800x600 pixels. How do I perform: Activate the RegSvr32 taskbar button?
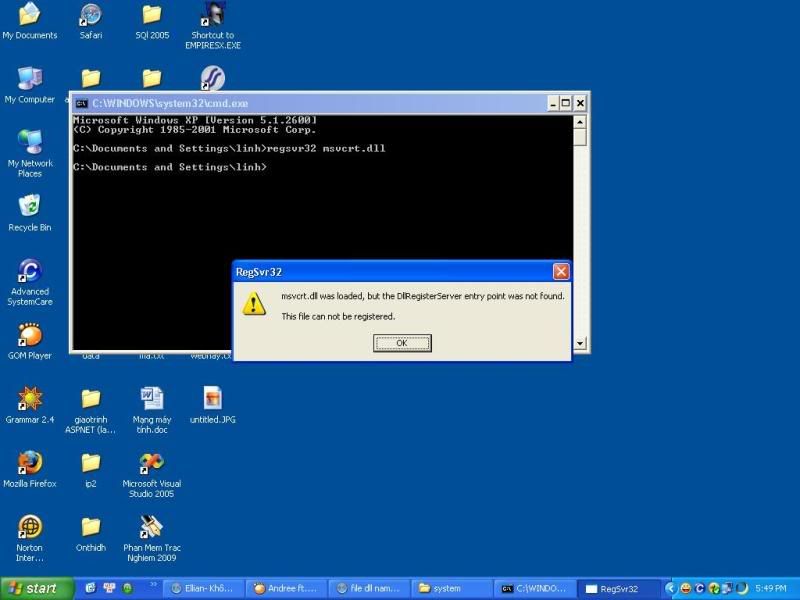pyautogui.click(x=617, y=588)
